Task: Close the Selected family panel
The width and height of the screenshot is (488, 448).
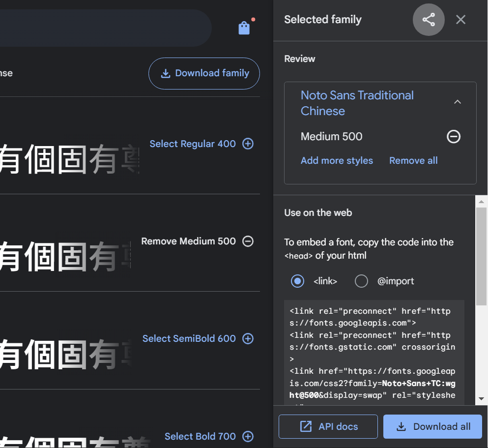Action: pyautogui.click(x=460, y=20)
